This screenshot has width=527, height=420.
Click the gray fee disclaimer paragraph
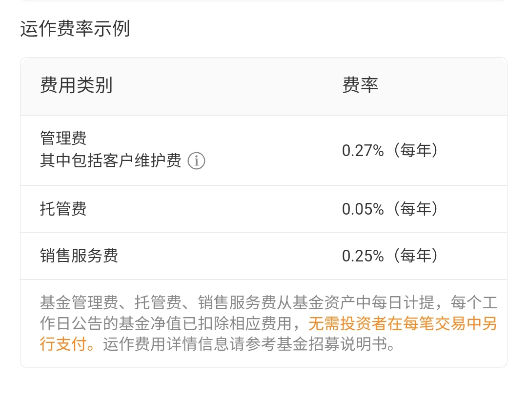[x=263, y=323]
